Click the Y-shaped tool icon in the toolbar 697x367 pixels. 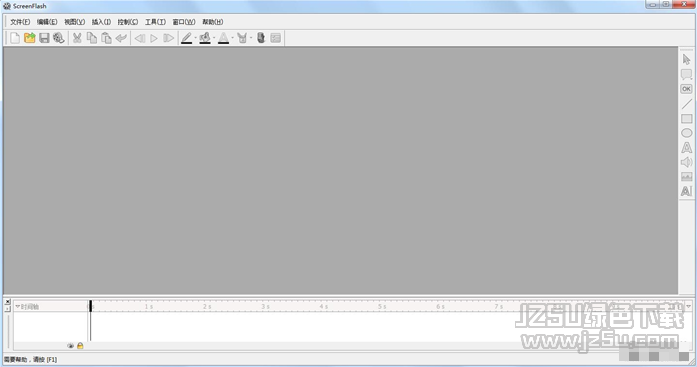tap(242, 38)
